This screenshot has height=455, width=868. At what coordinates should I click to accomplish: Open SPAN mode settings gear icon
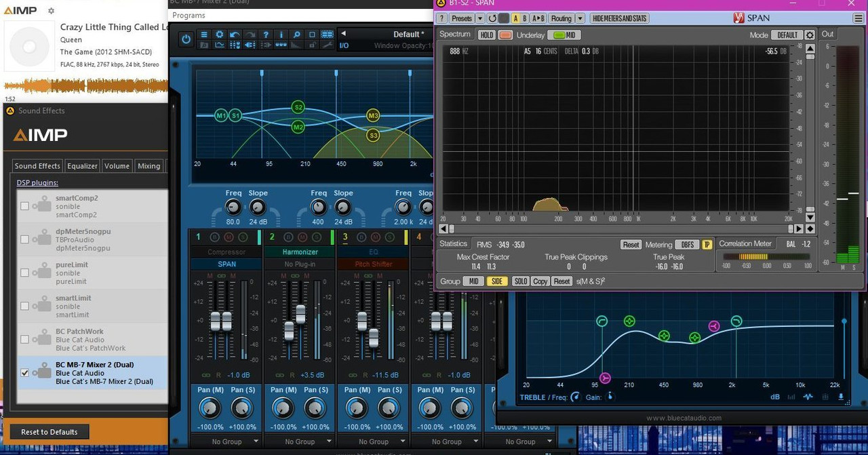pyautogui.click(x=810, y=35)
